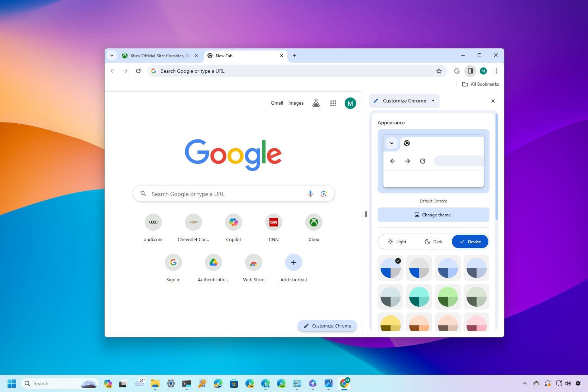Open the tab search chevron dropdown

(112, 56)
